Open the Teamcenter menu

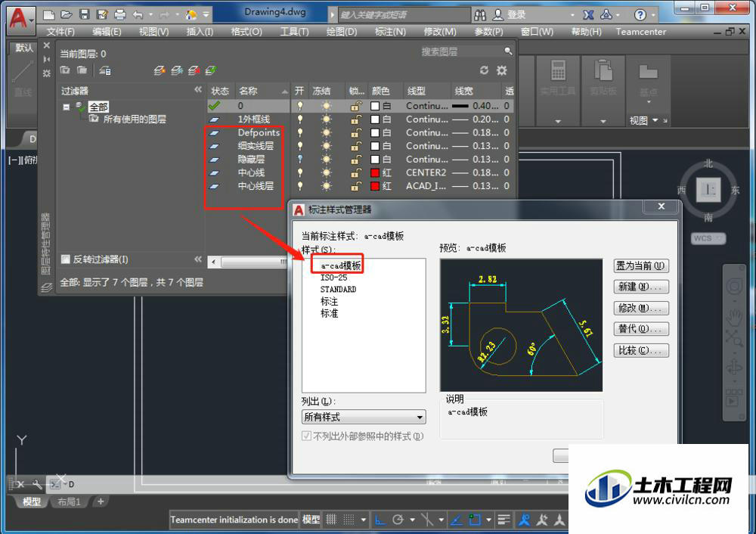coord(641,31)
